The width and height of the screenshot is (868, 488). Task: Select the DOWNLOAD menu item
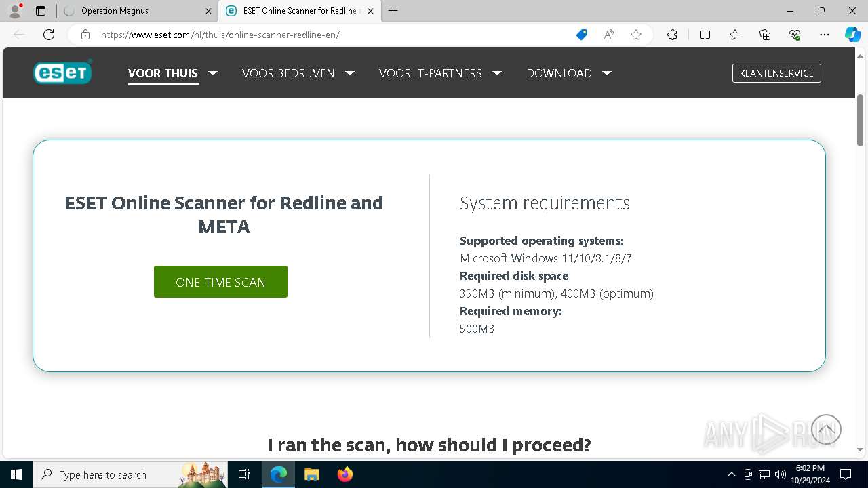[x=559, y=73]
